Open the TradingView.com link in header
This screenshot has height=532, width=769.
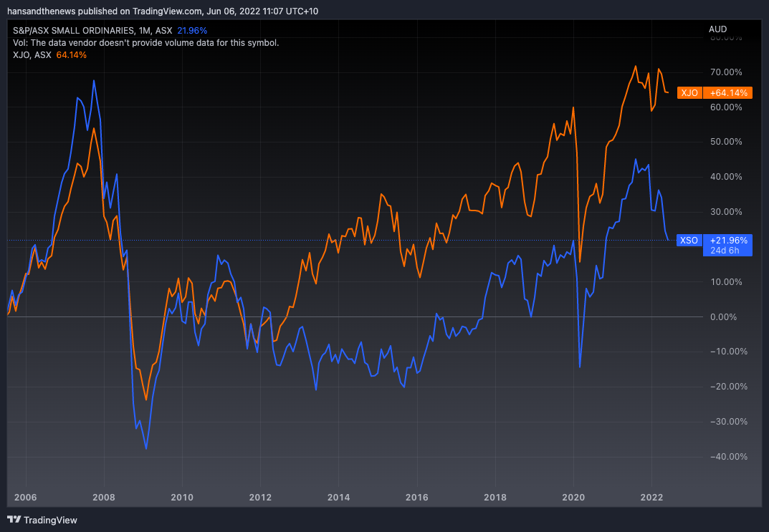pyautogui.click(x=165, y=11)
